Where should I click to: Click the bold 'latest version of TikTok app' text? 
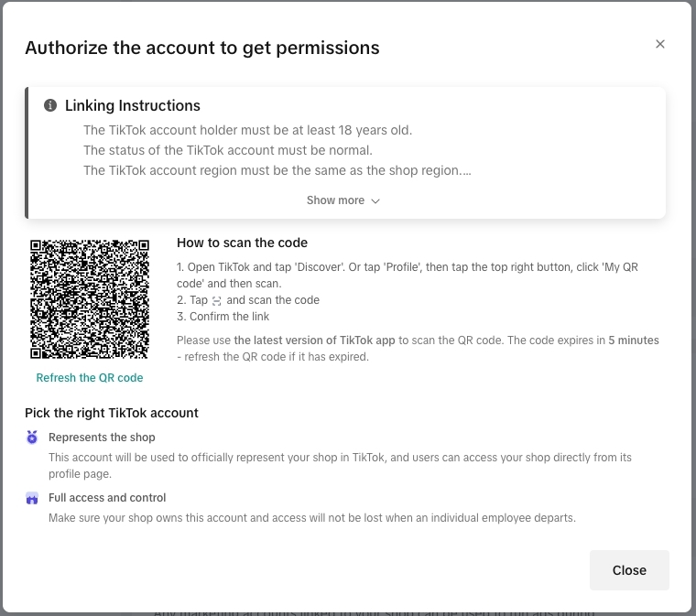[x=314, y=340]
